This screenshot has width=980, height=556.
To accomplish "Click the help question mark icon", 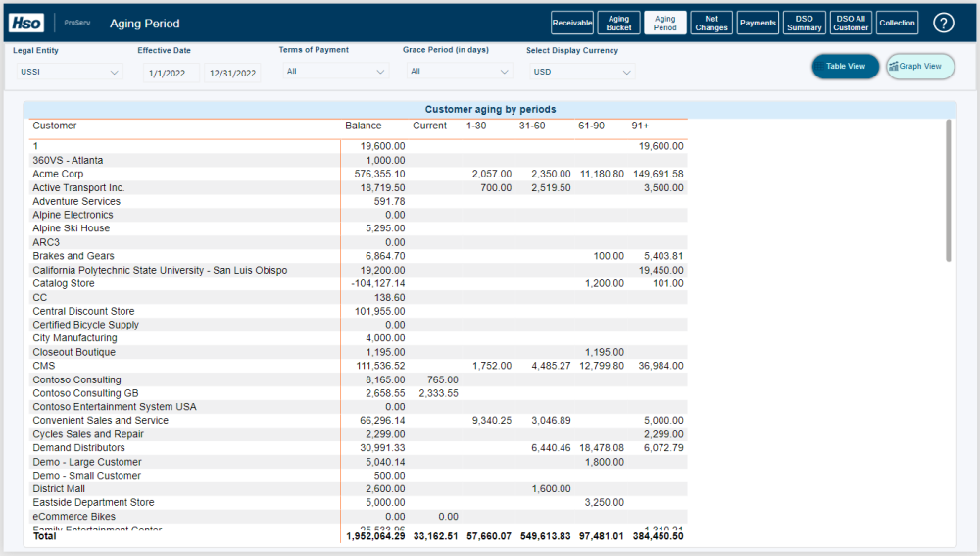I will coord(943,23).
